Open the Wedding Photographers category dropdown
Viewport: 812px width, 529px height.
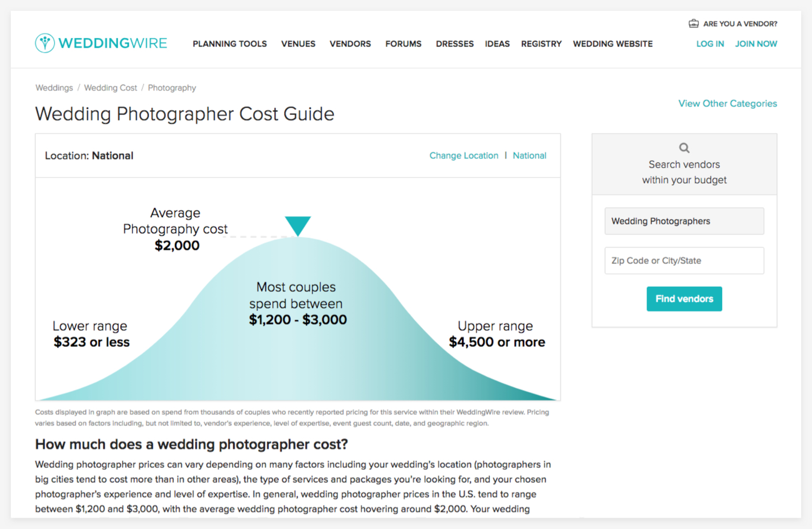coord(684,221)
